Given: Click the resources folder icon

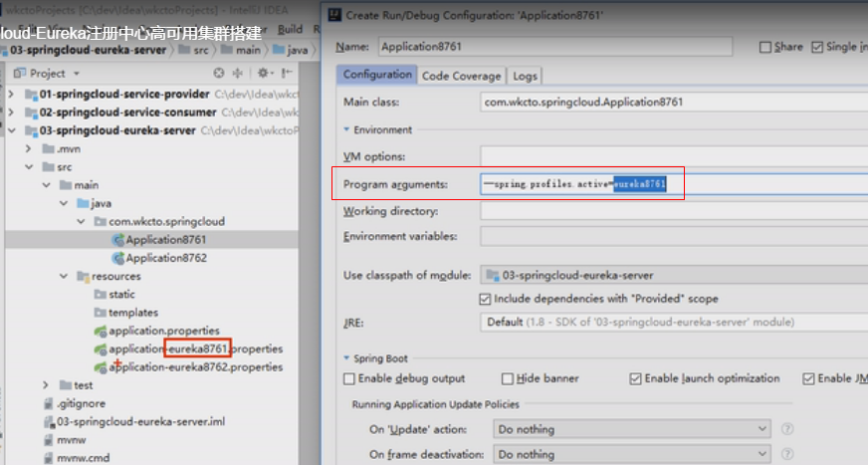Looking at the screenshot, I should (83, 276).
